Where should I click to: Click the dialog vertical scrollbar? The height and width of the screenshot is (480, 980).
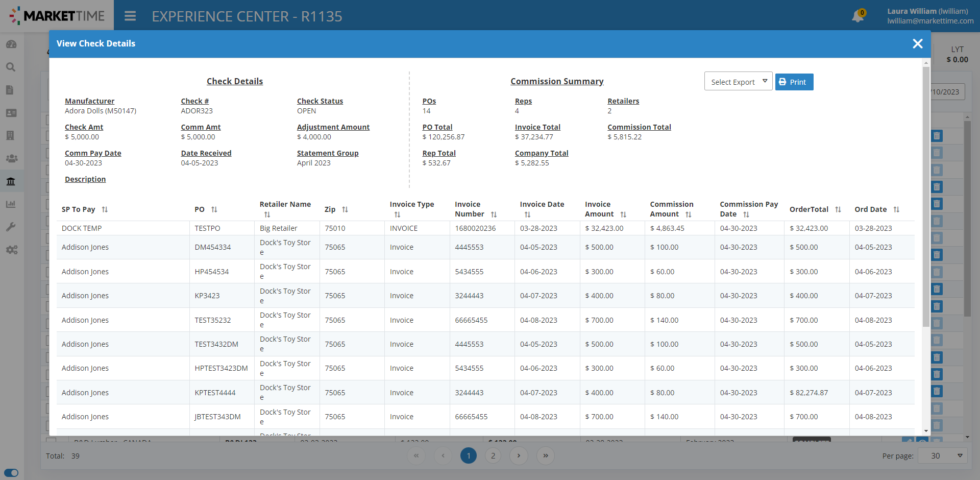click(926, 197)
